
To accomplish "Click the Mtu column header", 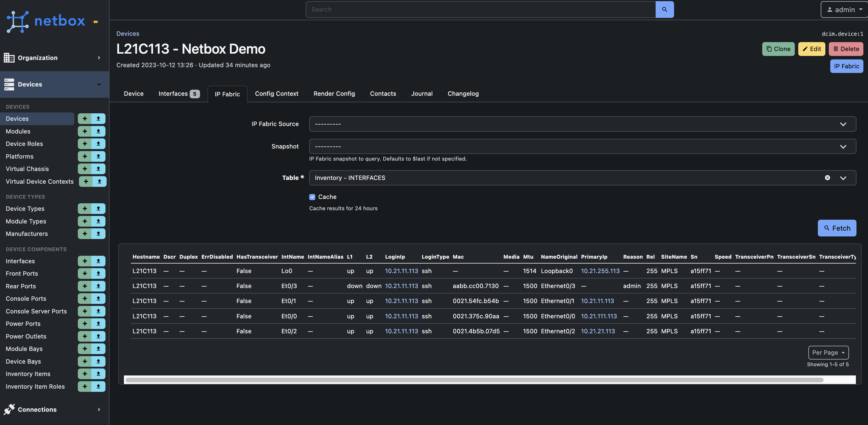I will pos(528,257).
